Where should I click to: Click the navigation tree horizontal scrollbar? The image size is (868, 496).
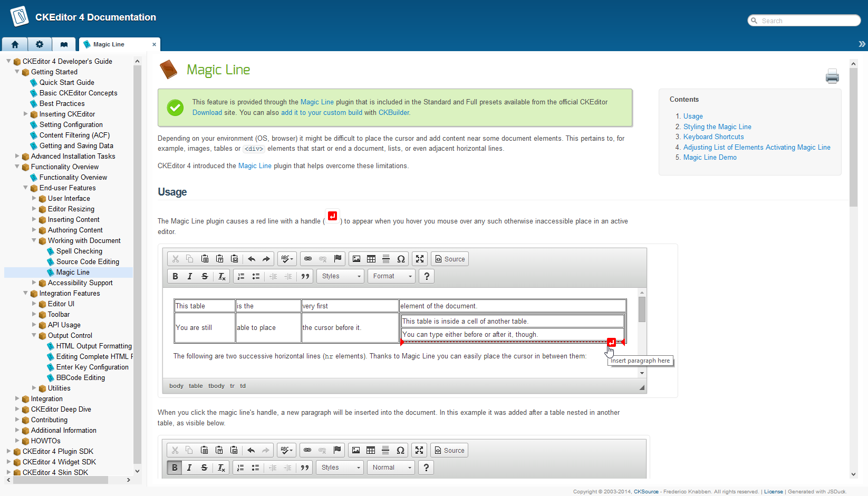(58, 480)
